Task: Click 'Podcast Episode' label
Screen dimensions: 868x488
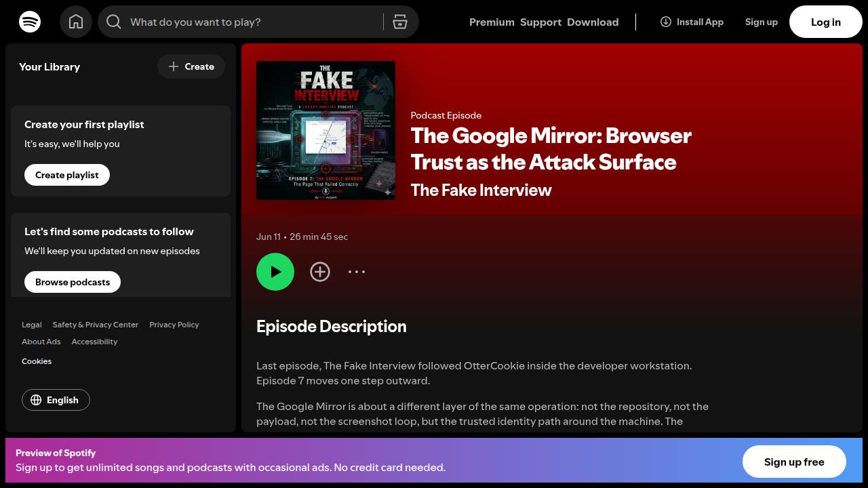Action: coord(446,115)
